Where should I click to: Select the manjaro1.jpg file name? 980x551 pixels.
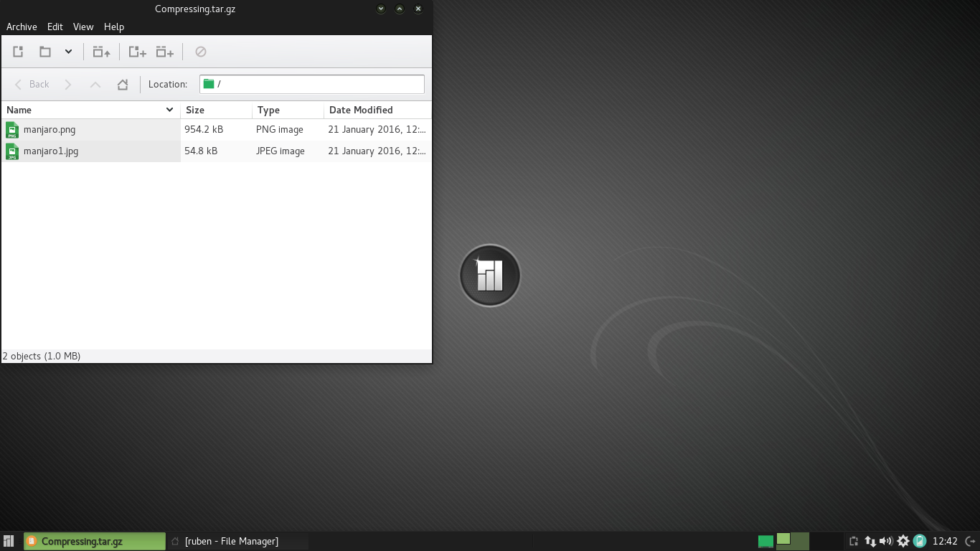51,151
